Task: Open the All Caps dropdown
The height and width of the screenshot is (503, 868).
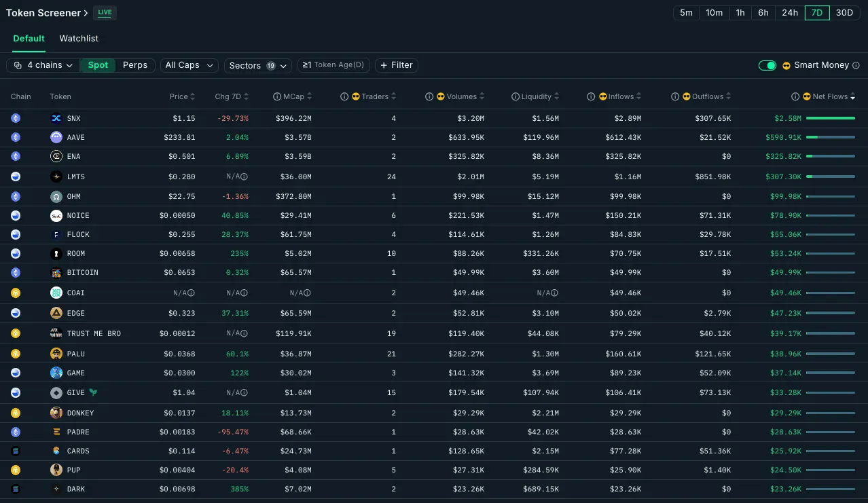Action: click(189, 65)
